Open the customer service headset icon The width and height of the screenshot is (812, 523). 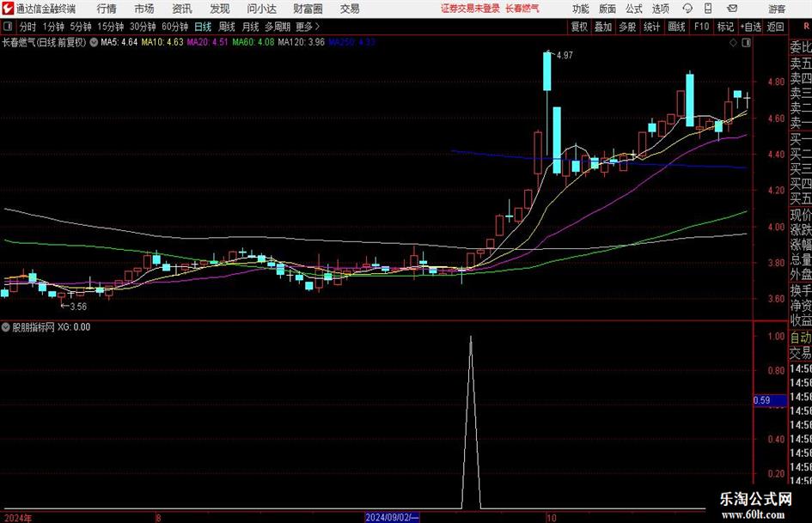click(687, 9)
